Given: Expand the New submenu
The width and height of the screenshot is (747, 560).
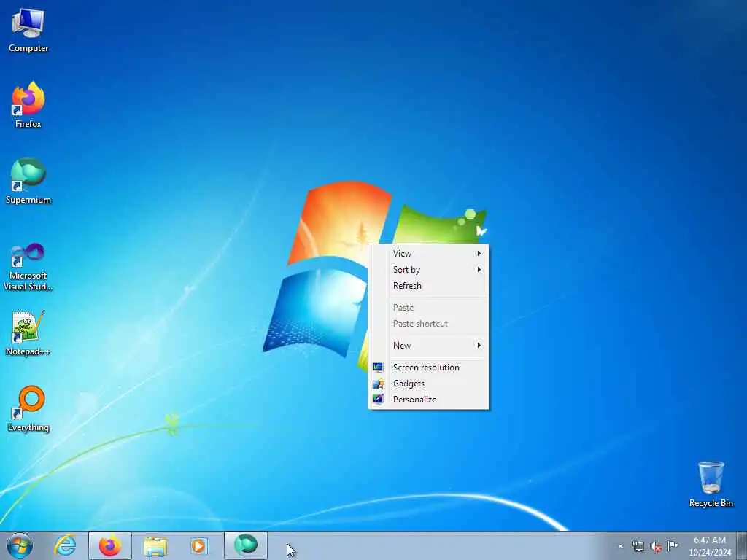Looking at the screenshot, I should pos(429,346).
